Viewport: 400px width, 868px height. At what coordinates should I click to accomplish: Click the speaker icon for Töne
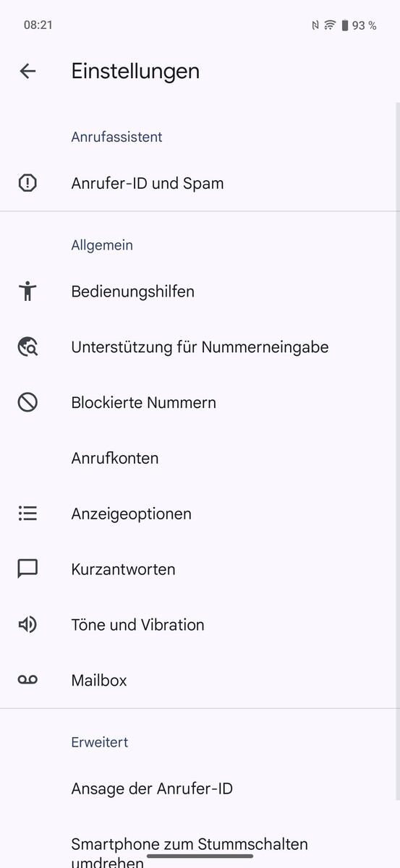pyautogui.click(x=27, y=625)
